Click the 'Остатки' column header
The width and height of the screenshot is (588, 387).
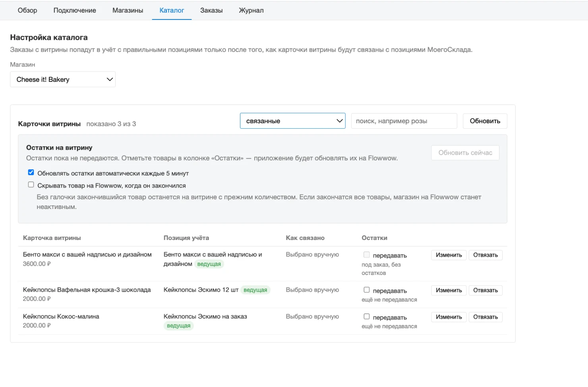click(x=374, y=238)
